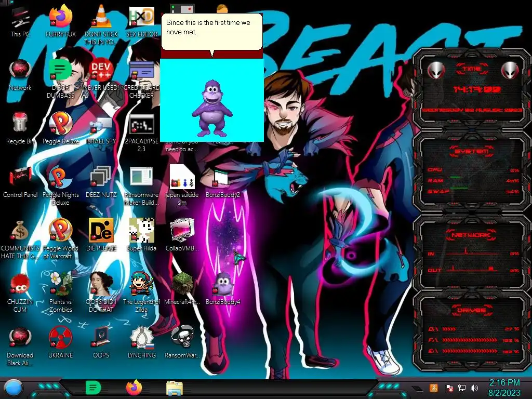Open the CREDIT CARD CHECKER icon
The height and width of the screenshot is (399, 532).
coord(141,79)
